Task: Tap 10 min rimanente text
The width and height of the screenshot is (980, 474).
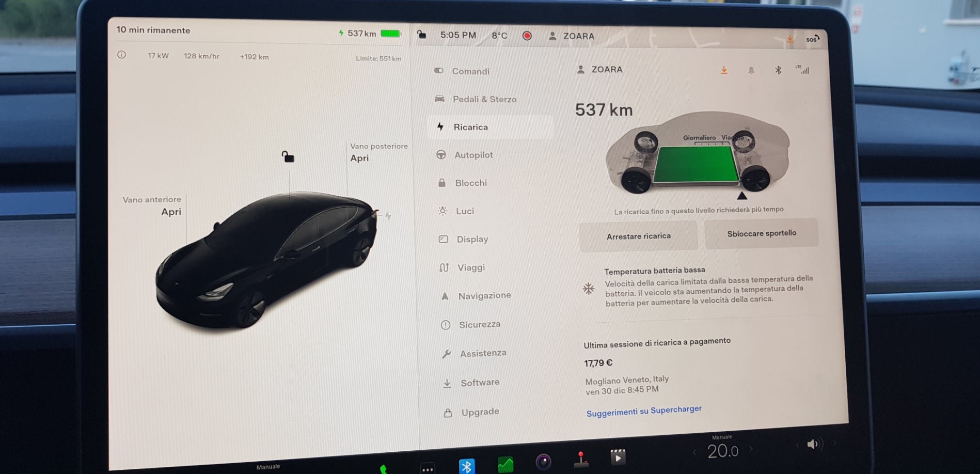Action: click(x=153, y=30)
